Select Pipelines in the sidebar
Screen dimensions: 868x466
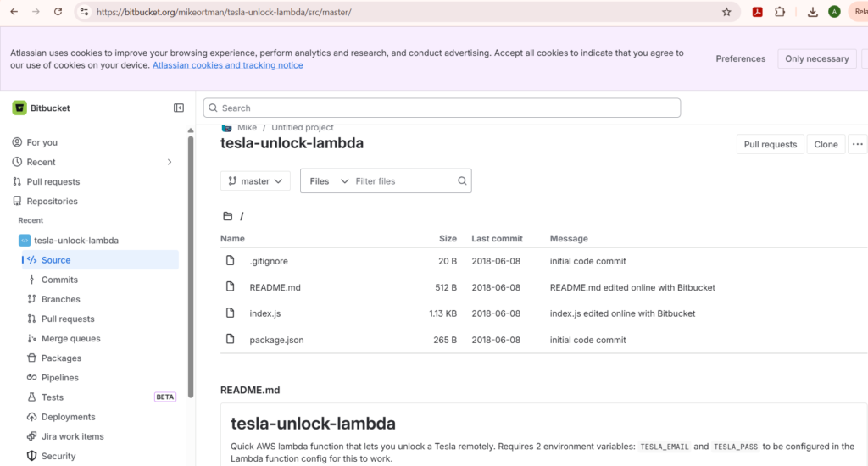tap(60, 377)
